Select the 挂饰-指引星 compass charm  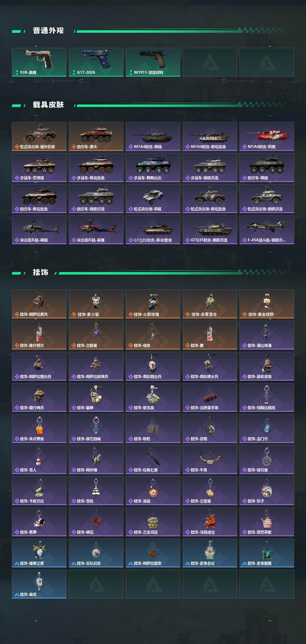pyautogui.click(x=267, y=460)
